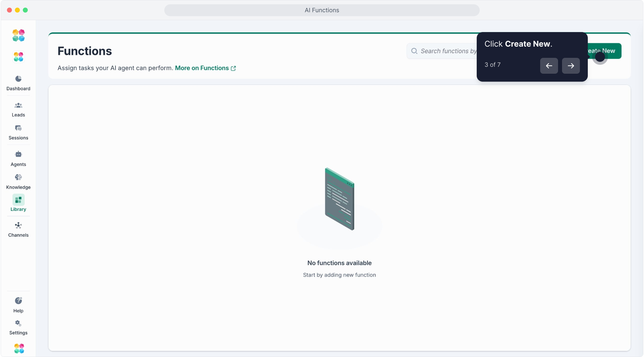
Task: Click the AI Functions title bar field
Action: 322,10
